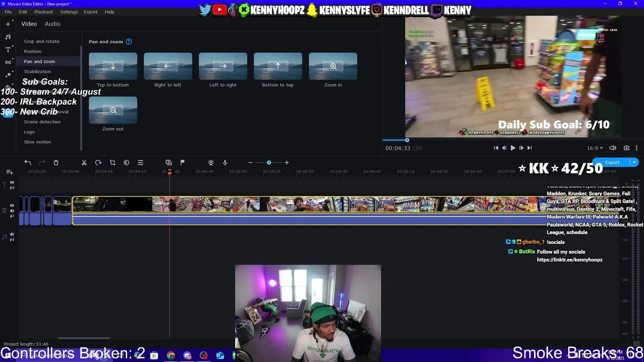Hide the video track eye icon
Screen dimensions: 644x362
click(12, 206)
